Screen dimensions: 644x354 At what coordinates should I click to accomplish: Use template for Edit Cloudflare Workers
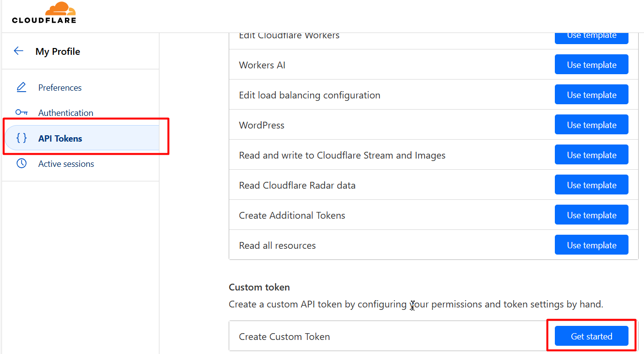(x=592, y=36)
